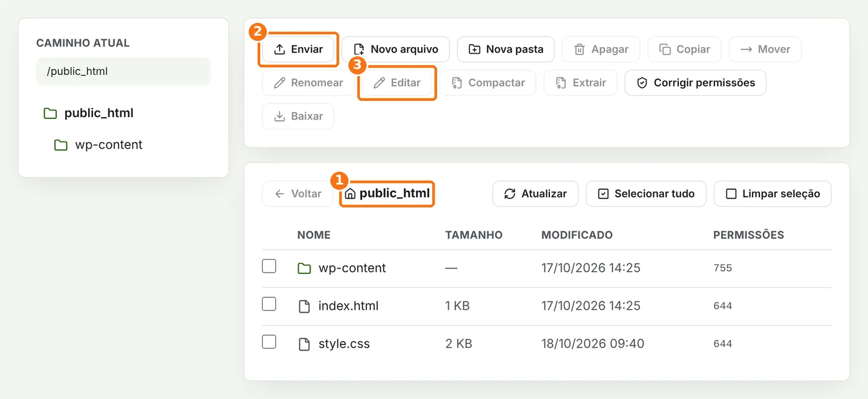Click the Compactar button

tap(488, 82)
